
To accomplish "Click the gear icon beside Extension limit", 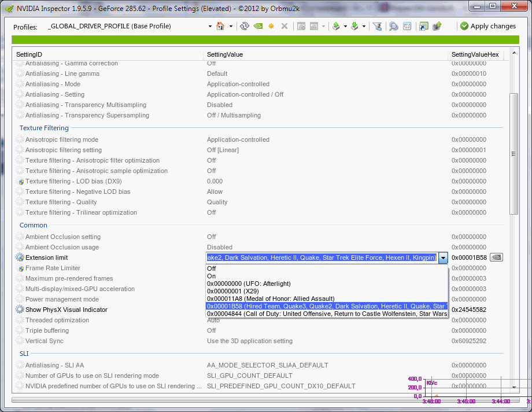I will 20,257.
